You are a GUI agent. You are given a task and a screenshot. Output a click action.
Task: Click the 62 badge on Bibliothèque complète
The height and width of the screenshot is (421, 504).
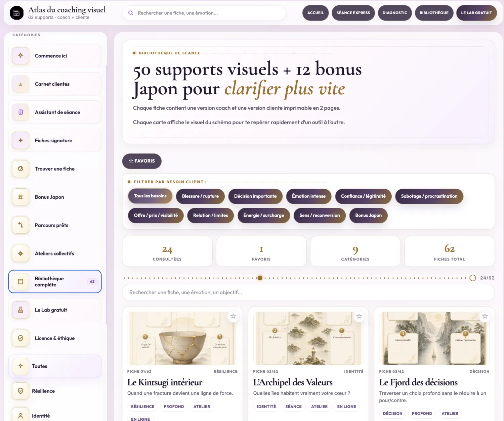(92, 281)
